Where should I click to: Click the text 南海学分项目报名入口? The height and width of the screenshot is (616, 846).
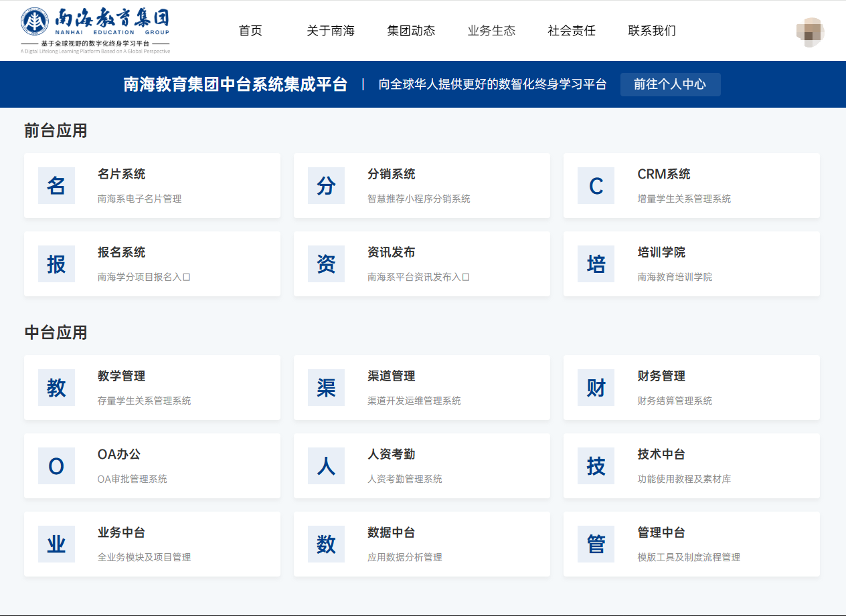point(144,277)
